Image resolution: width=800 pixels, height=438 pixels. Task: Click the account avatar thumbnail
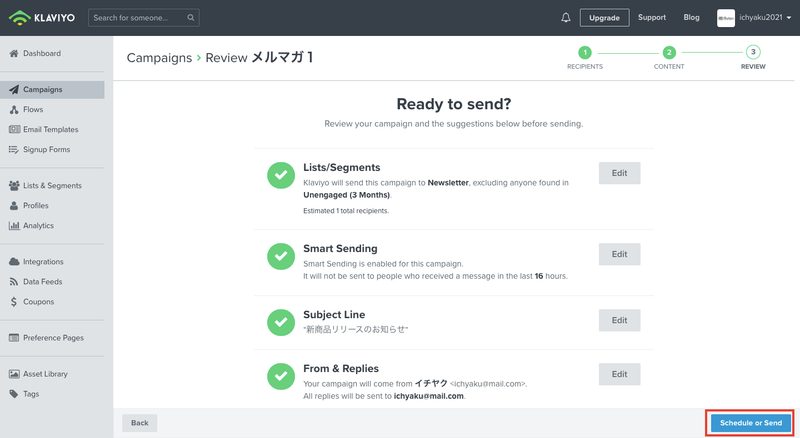pos(726,18)
